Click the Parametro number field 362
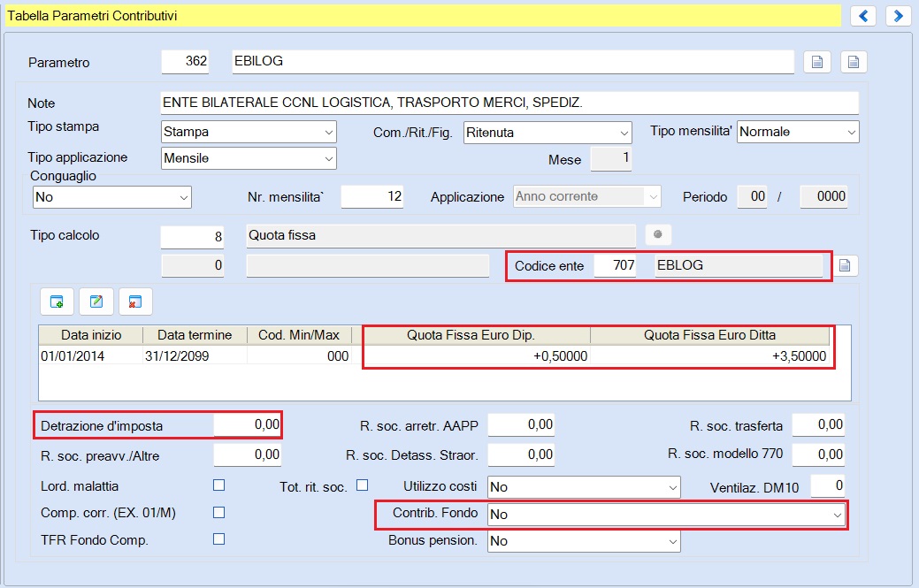This screenshot has height=588, width=919. click(185, 62)
